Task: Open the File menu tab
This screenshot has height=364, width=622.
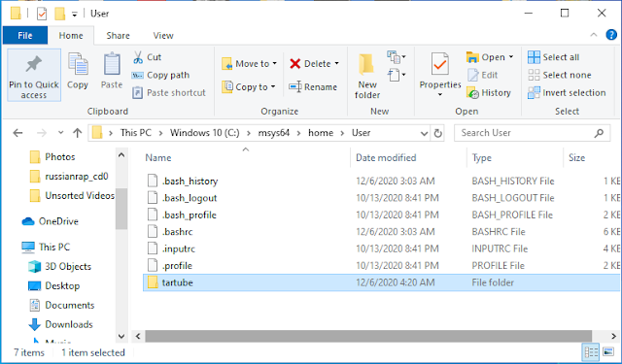Action: tap(25, 36)
